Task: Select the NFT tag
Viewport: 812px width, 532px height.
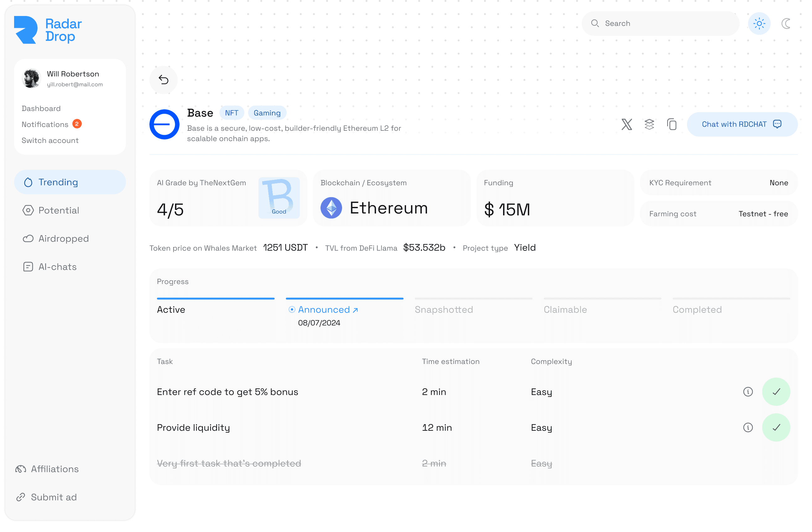Action: tap(232, 113)
